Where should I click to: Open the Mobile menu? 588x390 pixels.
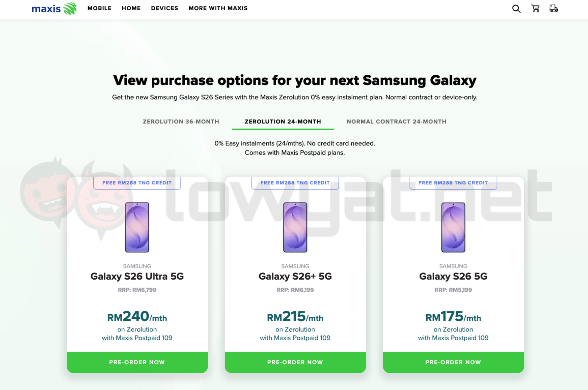[x=99, y=8]
